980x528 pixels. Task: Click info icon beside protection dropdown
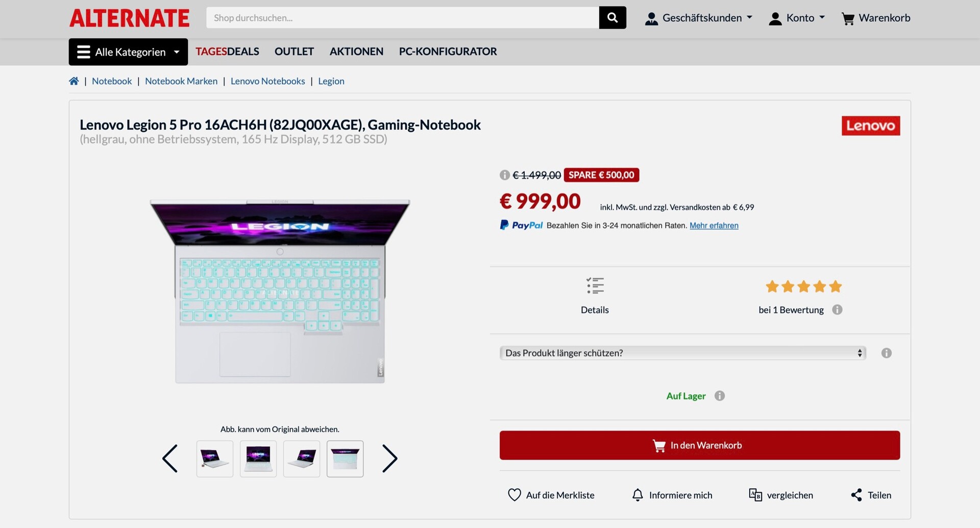(887, 353)
